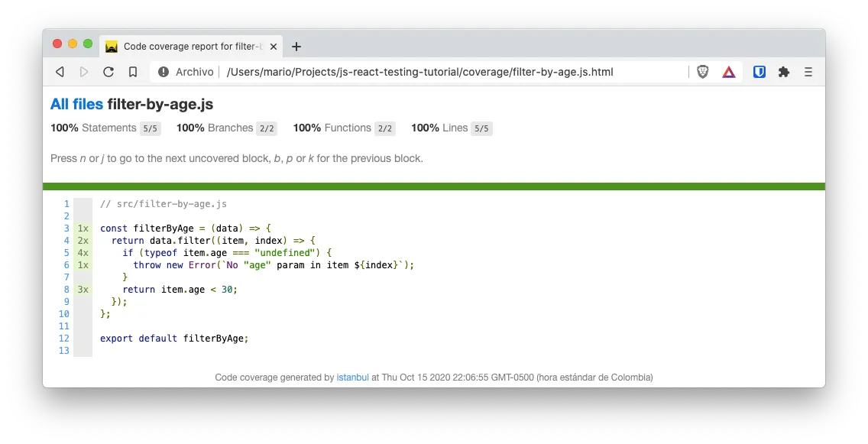Open a new tab with plus button
The width and height of the screenshot is (868, 444).
coord(296,47)
